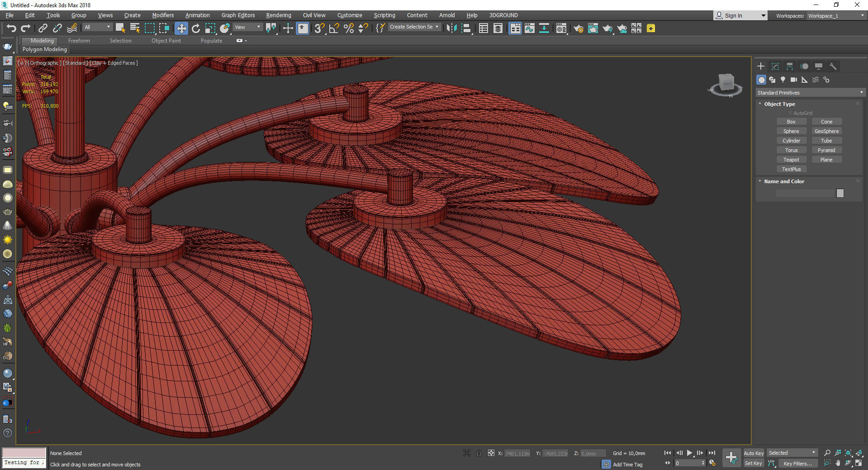Select the Select and Move tool
The image size is (868, 470).
pyautogui.click(x=181, y=28)
